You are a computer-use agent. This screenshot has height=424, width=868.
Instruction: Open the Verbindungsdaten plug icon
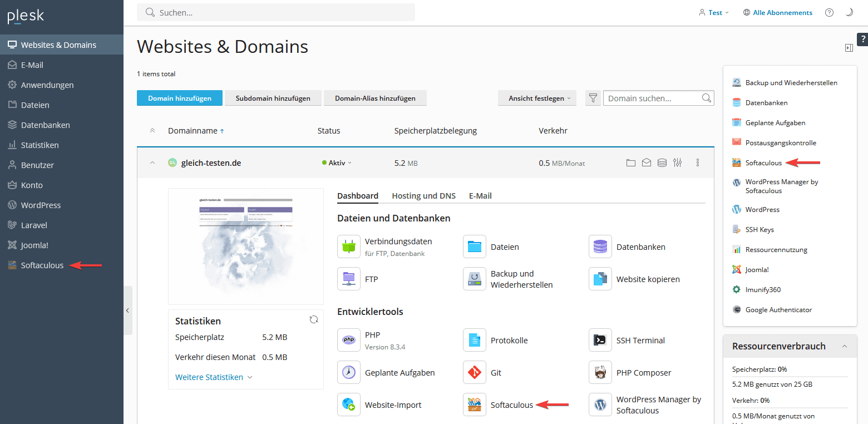point(348,246)
